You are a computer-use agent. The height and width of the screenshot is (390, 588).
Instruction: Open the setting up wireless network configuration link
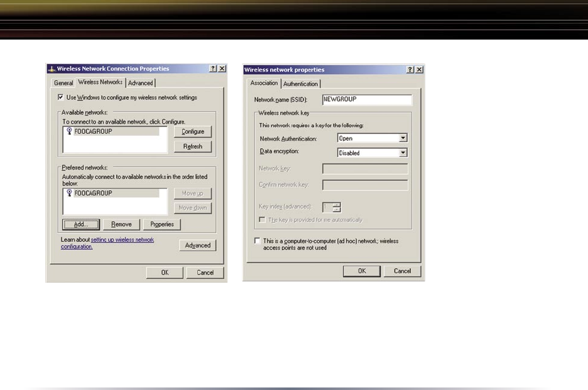tap(107, 243)
